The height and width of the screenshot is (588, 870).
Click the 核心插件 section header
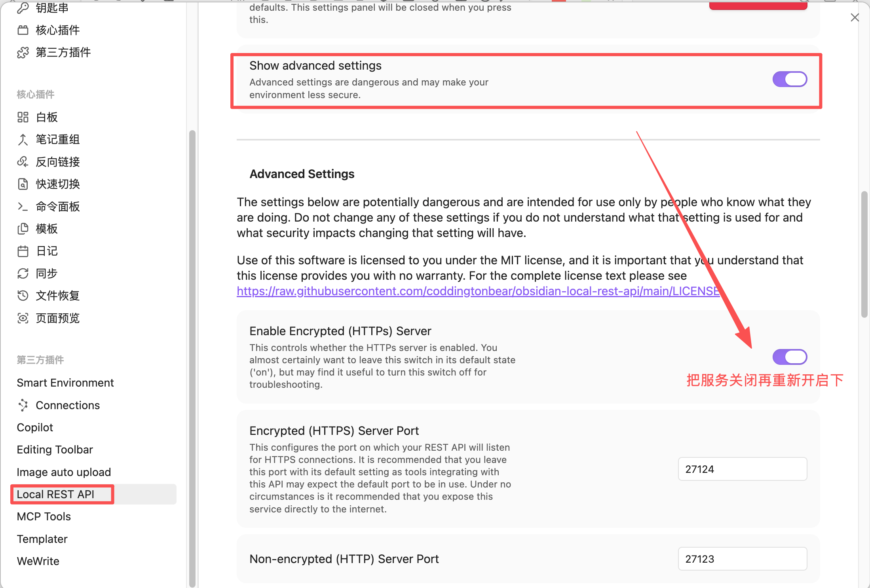point(36,94)
